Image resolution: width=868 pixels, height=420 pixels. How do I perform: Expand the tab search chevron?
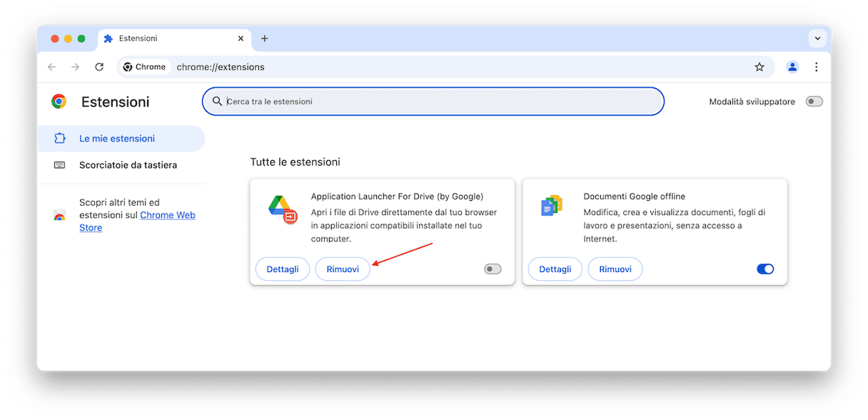pos(817,39)
